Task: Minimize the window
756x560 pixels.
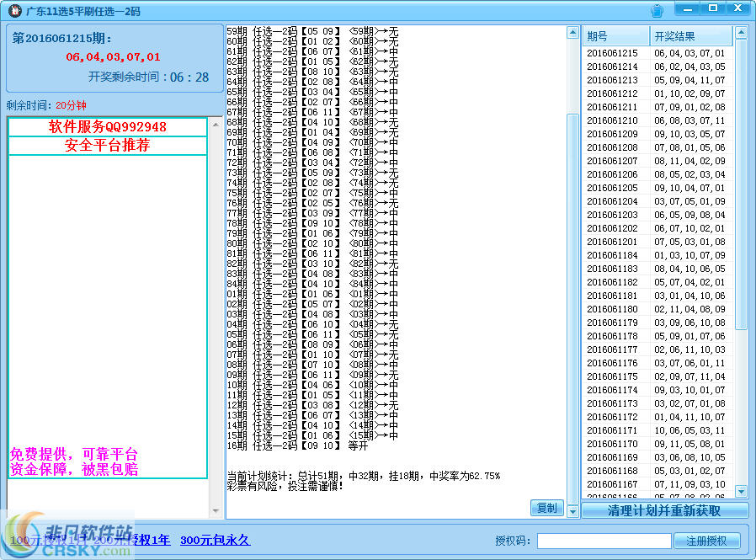Action: pyautogui.click(x=688, y=8)
